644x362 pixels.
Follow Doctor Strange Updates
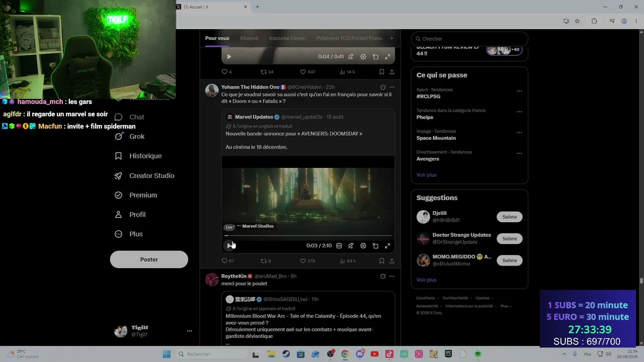pyautogui.click(x=509, y=238)
